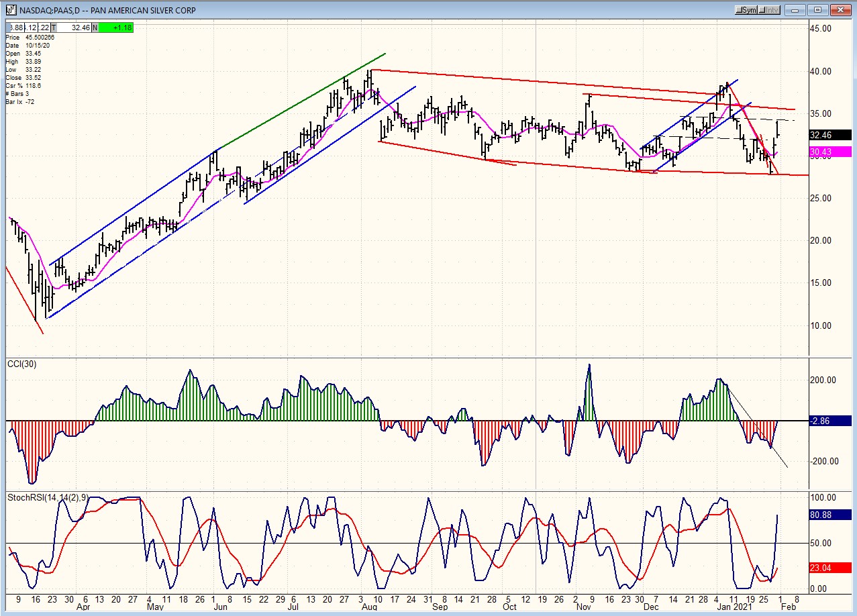The image size is (857, 616).
Task: Click the green +1.18 net change box
Action: pyautogui.click(x=116, y=28)
